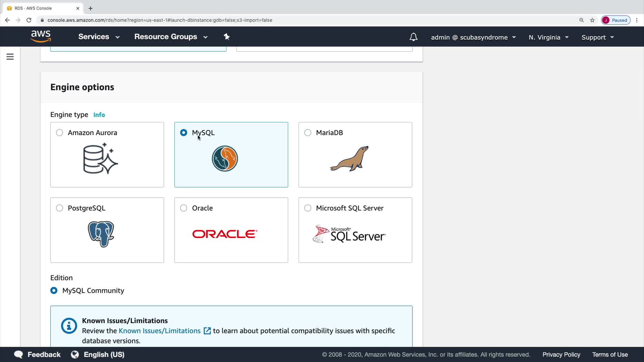
Task: Click the AWS logo home icon
Action: pyautogui.click(x=41, y=36)
